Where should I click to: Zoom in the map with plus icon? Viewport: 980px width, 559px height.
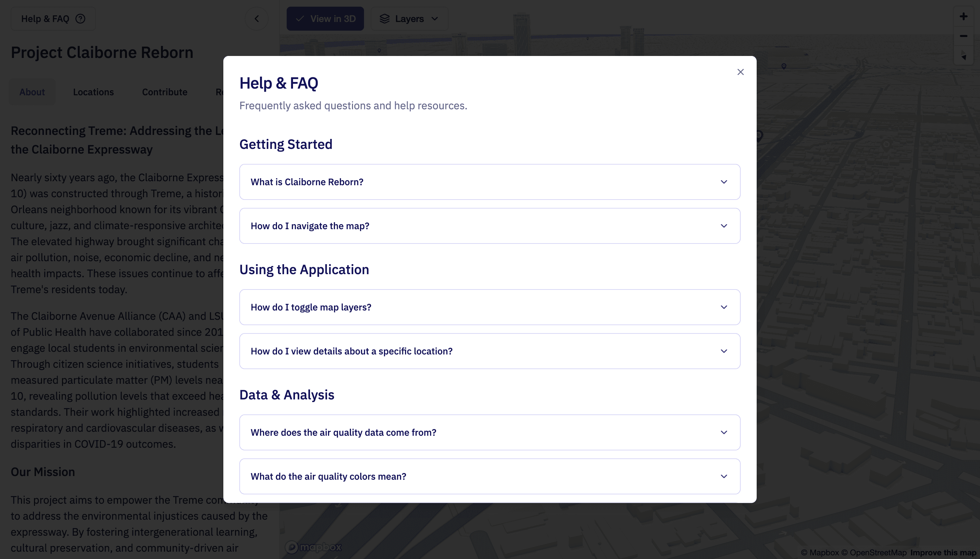pos(963,17)
